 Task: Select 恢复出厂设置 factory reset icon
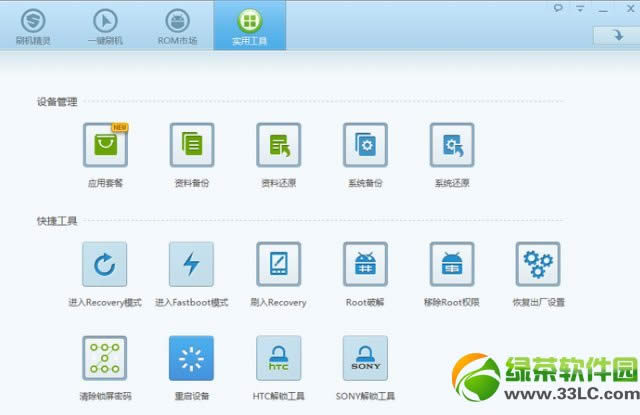[x=538, y=265]
